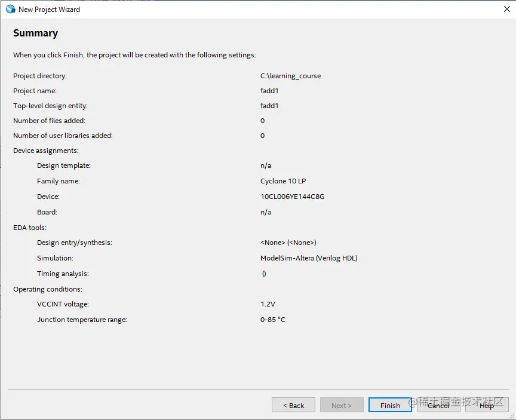Click the project directory value C:\learning_course

(291, 76)
